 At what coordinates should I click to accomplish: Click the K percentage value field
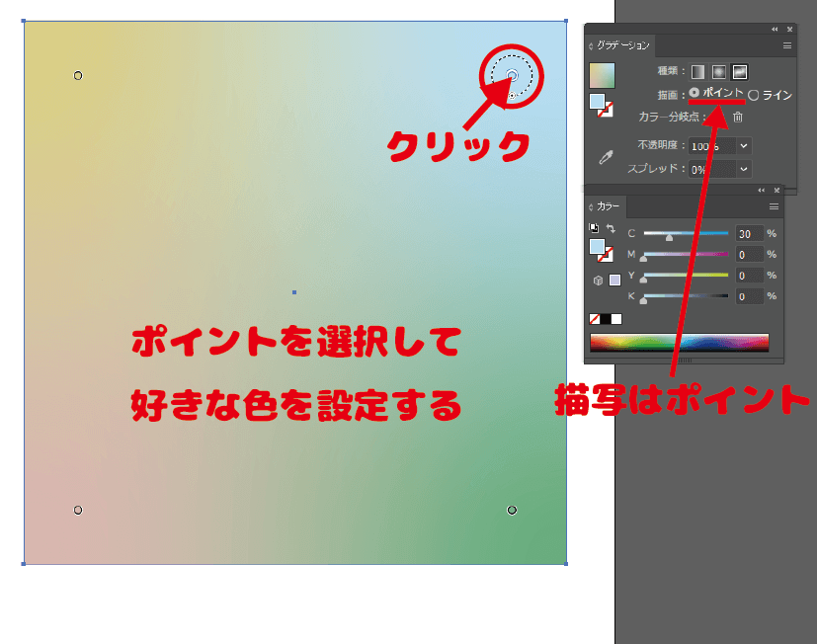coord(749,296)
